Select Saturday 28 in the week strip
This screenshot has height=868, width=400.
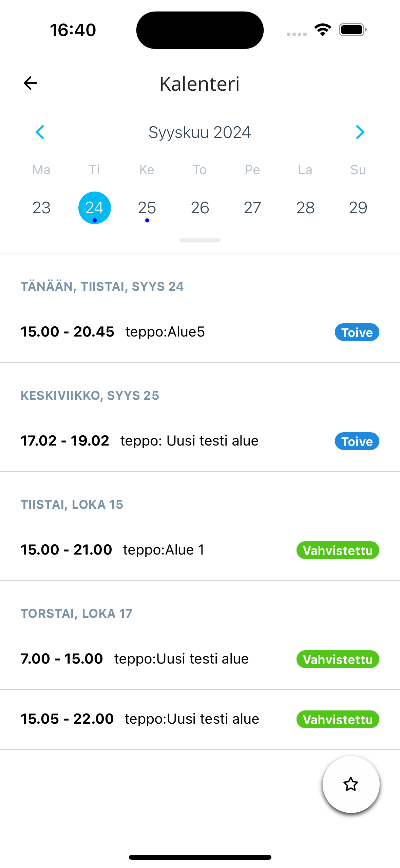(x=305, y=207)
